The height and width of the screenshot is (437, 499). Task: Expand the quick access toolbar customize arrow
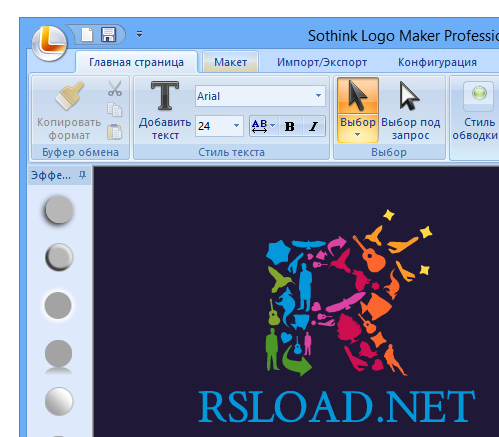139,34
